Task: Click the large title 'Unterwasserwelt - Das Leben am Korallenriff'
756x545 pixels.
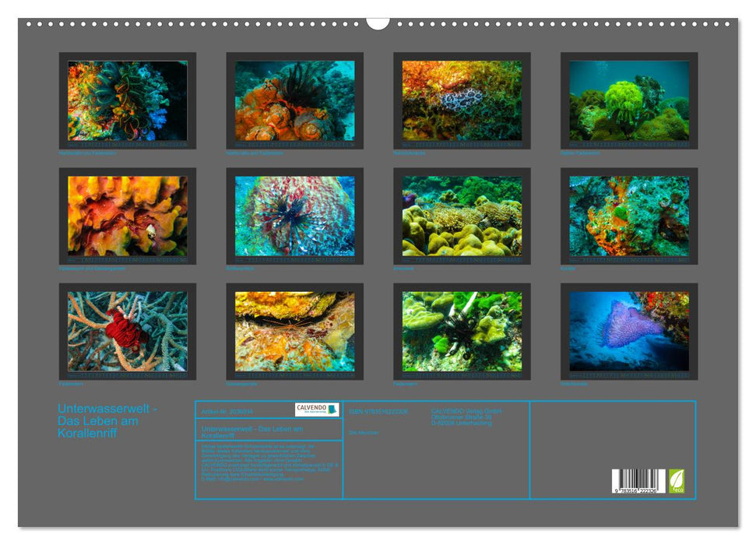Action: click(x=107, y=421)
